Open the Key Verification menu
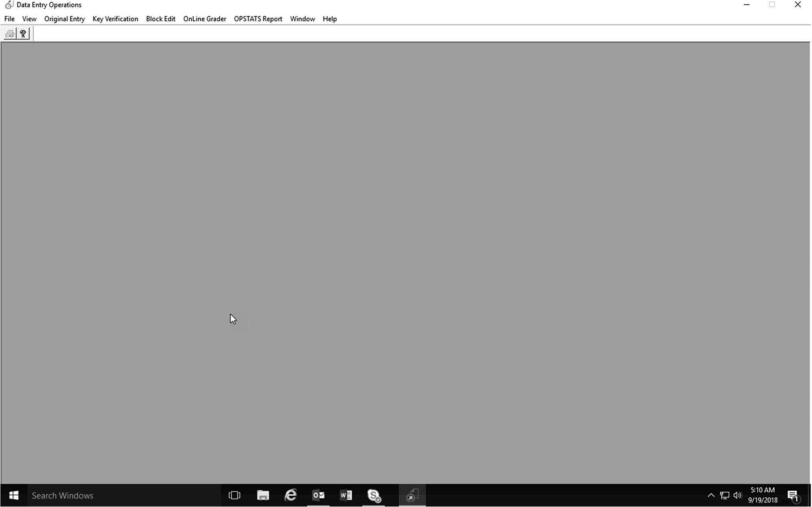 115,19
